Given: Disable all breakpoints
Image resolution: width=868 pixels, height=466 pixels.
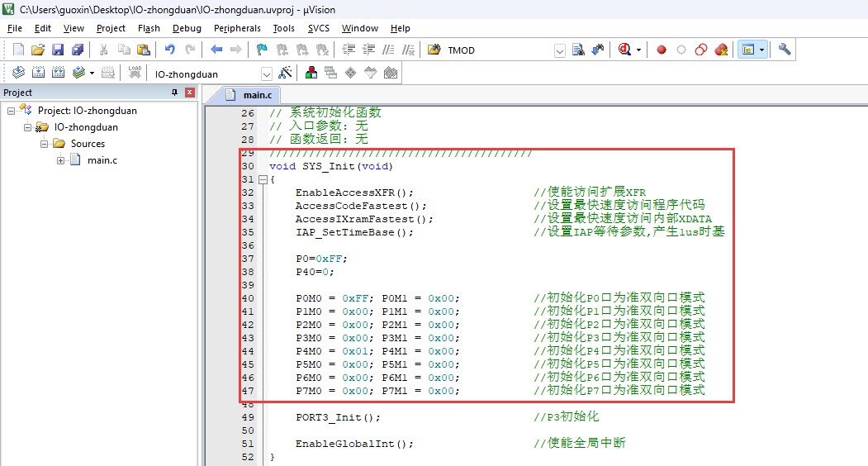Looking at the screenshot, I should [x=701, y=50].
